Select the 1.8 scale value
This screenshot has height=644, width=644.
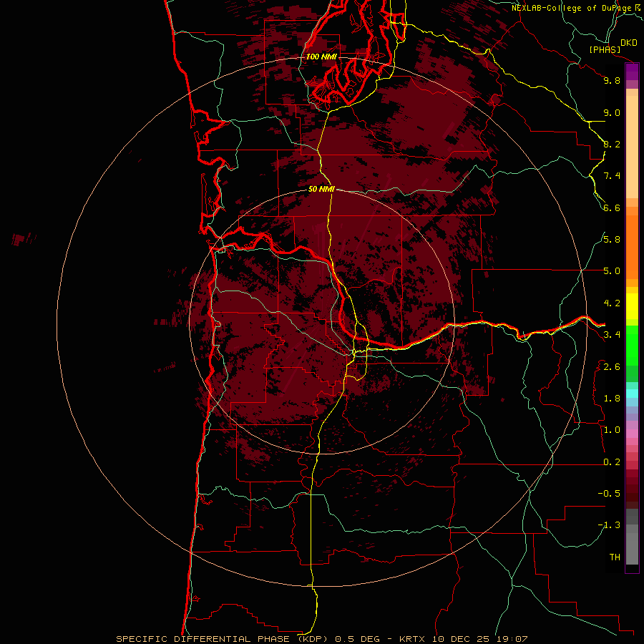[x=612, y=399]
